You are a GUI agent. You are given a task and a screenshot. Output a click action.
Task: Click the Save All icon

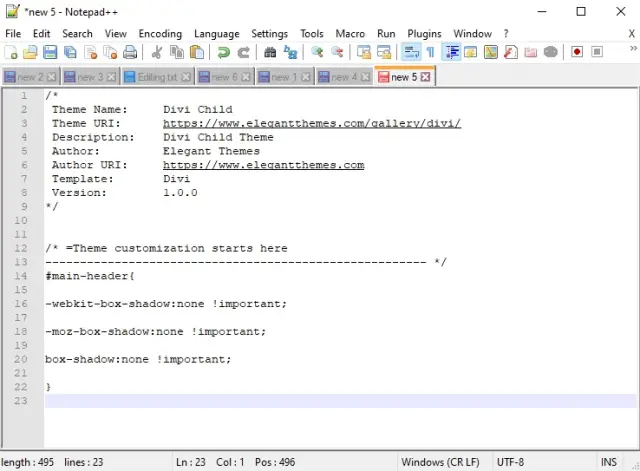[x=70, y=52]
